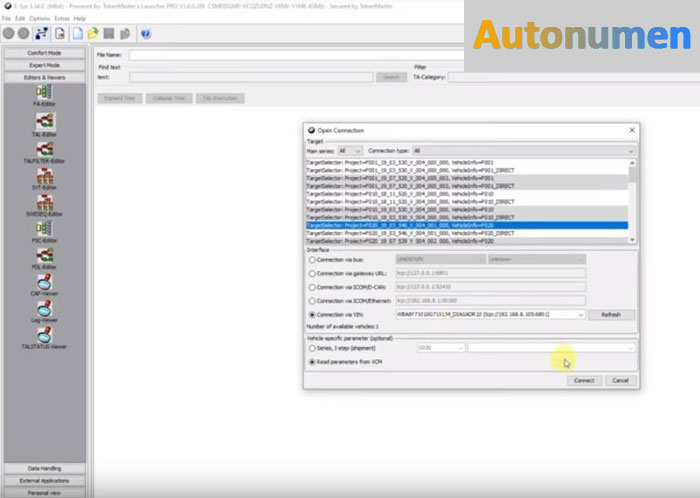Image resolution: width=700 pixels, height=498 pixels.
Task: Open the Extras menu
Action: click(62, 18)
